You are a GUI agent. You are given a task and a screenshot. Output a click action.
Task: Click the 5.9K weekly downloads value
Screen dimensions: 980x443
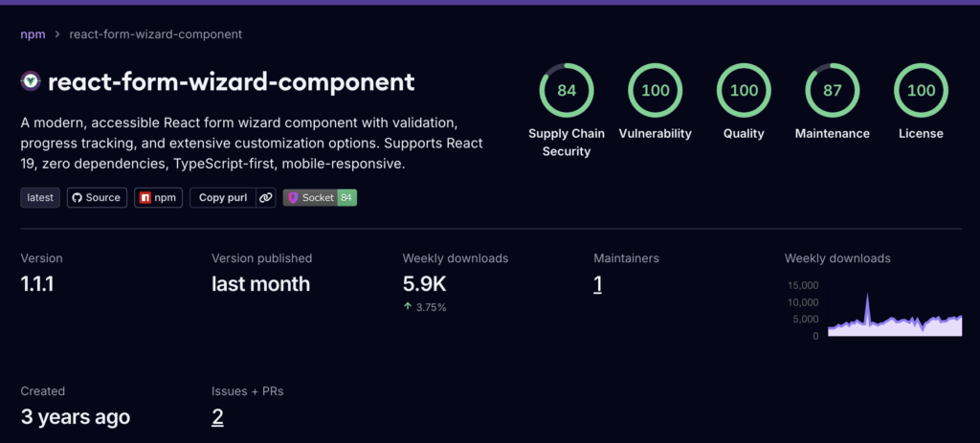(x=424, y=284)
